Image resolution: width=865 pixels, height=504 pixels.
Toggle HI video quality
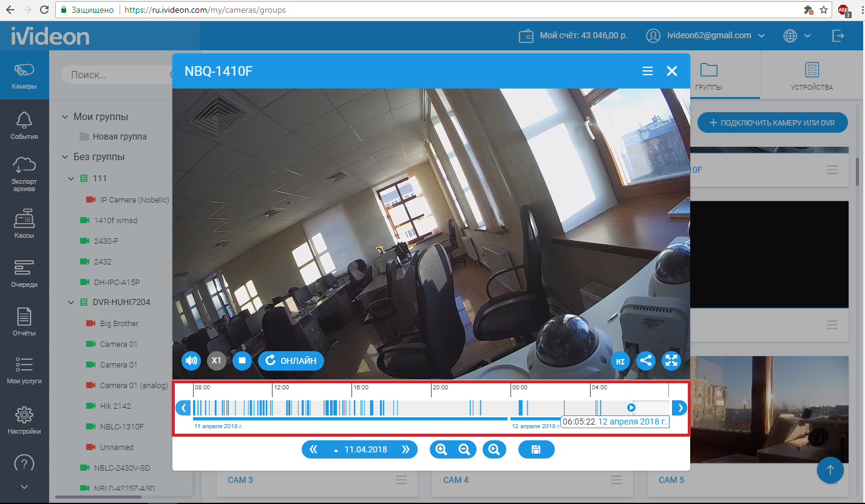coord(620,361)
